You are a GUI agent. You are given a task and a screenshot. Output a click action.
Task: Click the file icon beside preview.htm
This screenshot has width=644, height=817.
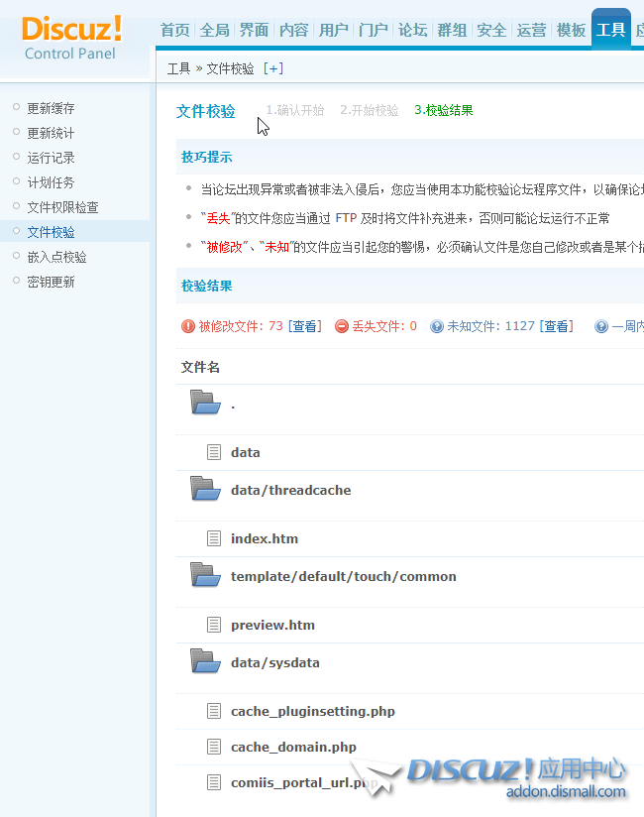[214, 625]
